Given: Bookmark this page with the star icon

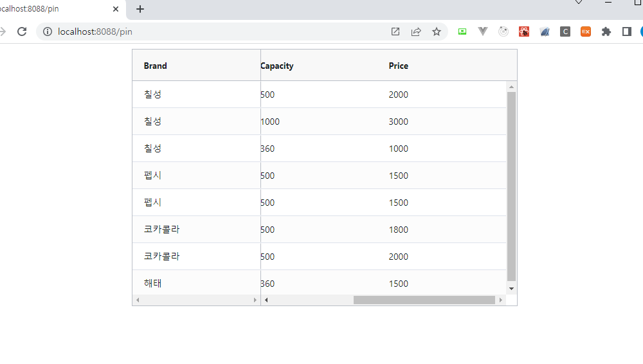Looking at the screenshot, I should [x=437, y=32].
